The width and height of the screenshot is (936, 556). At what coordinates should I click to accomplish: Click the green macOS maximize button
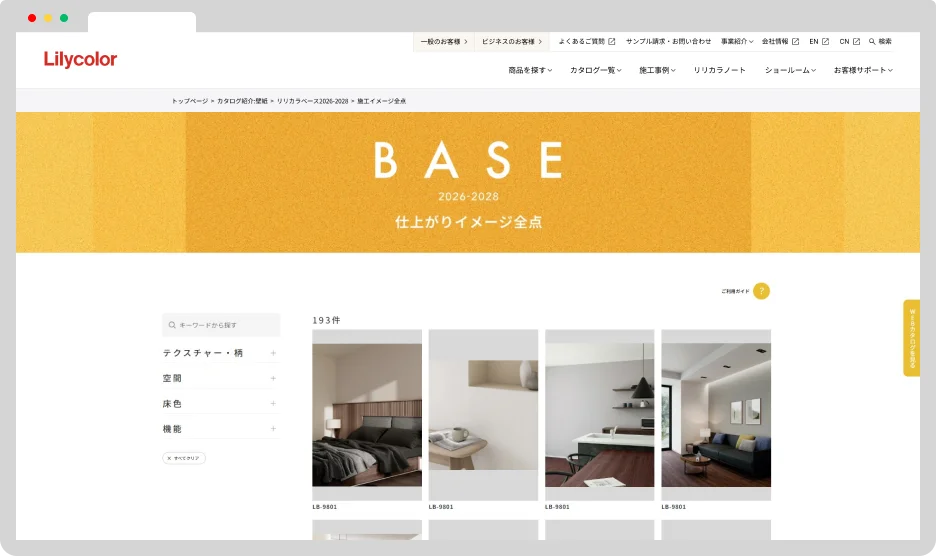(64, 18)
